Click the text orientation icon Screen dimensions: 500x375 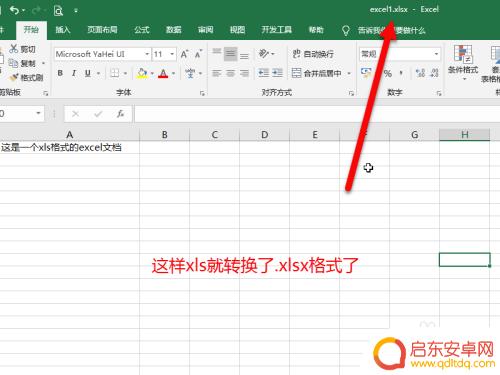coord(264,53)
